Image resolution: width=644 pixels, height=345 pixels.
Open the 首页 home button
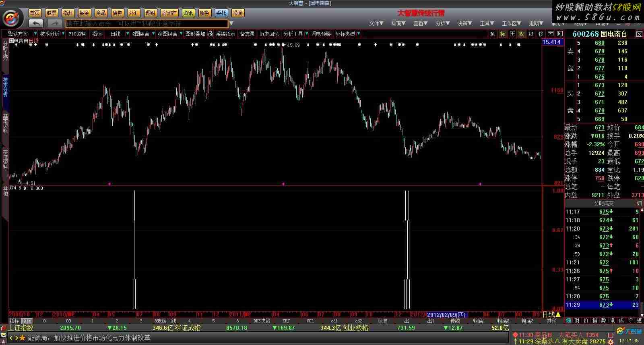[x=35, y=13]
